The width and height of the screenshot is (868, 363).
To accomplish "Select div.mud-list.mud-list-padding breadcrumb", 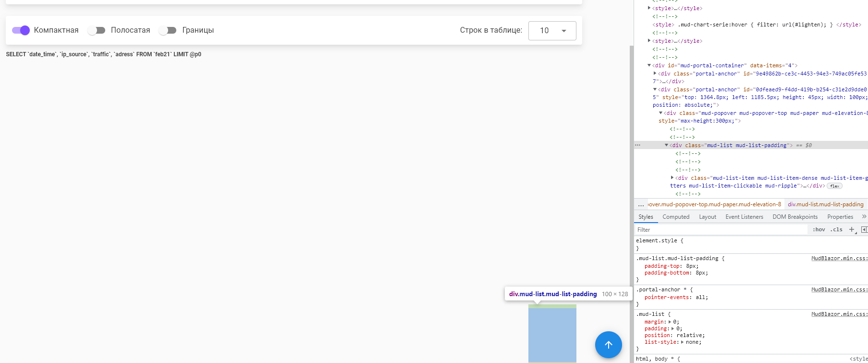I will pyautogui.click(x=825, y=204).
